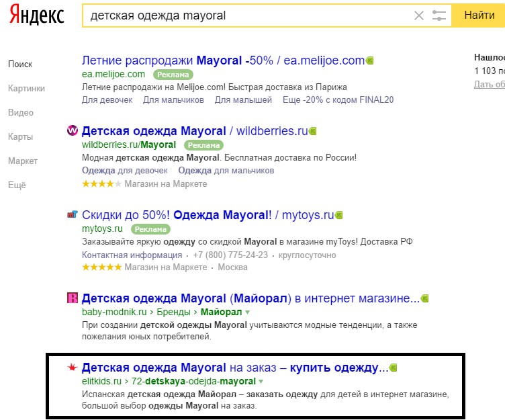Click Для малышей sitelink
505x420 pixels.
point(243,100)
